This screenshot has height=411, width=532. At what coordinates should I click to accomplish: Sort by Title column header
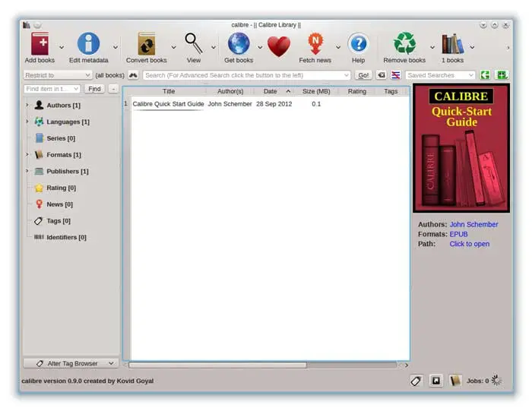click(169, 91)
